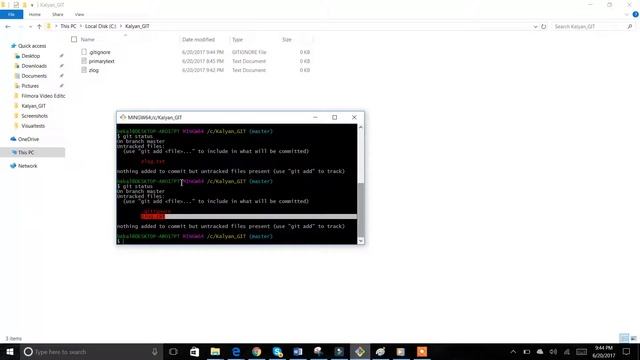The height and width of the screenshot is (360, 640).
Task: Open Desktop in the navigation pane
Action: click(x=31, y=56)
